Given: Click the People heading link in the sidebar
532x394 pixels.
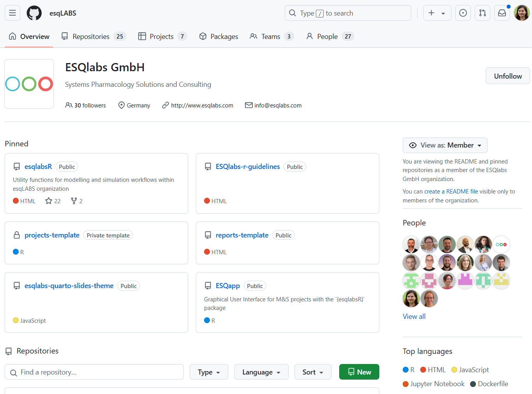Looking at the screenshot, I should tap(414, 223).
